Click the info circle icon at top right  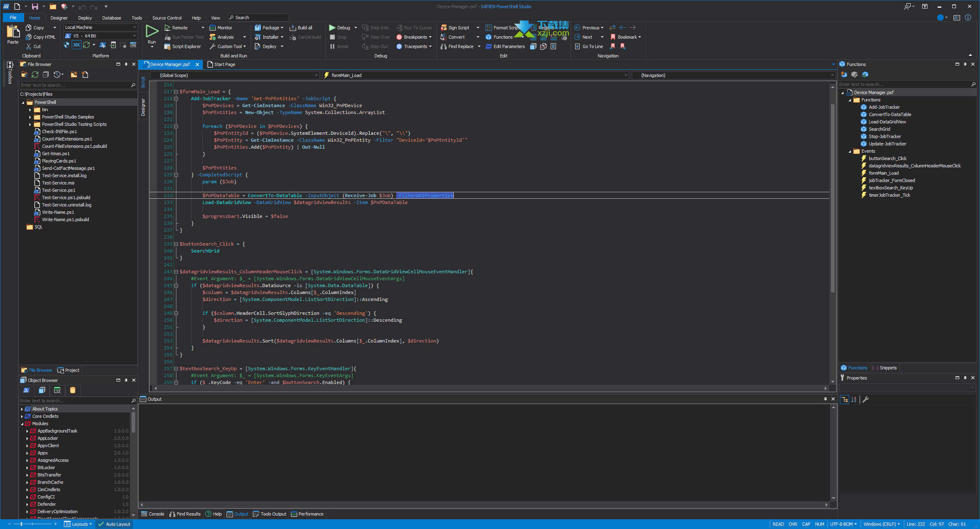click(968, 18)
